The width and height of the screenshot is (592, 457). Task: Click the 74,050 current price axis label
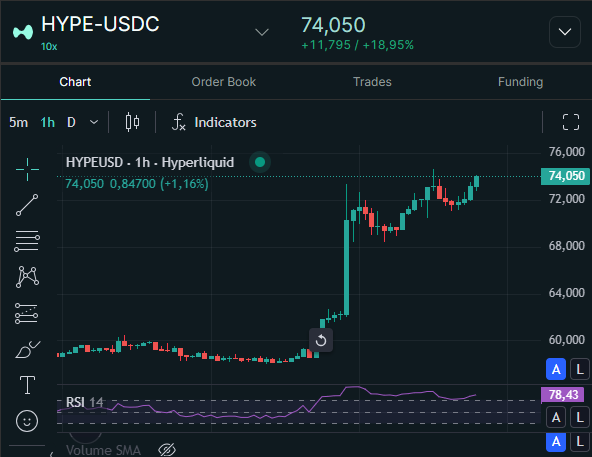pos(565,176)
